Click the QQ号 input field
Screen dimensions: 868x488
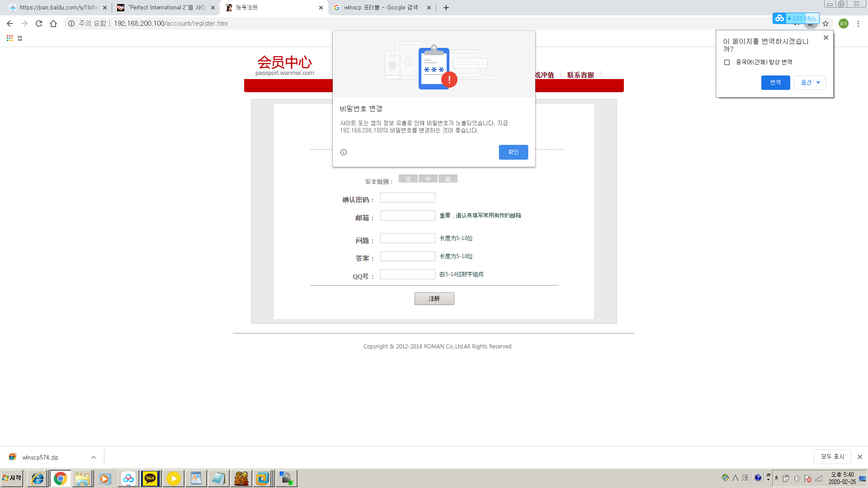(x=407, y=274)
